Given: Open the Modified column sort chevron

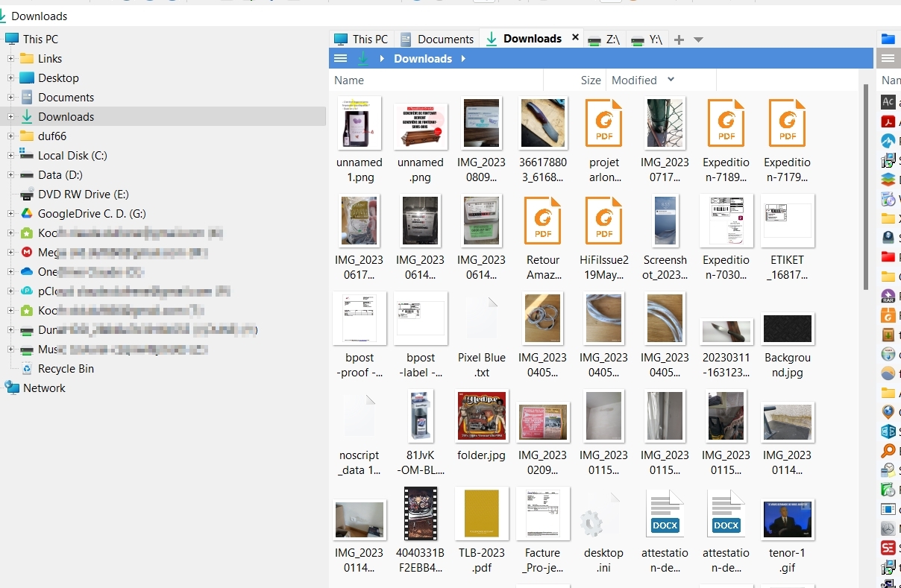Looking at the screenshot, I should coord(671,79).
